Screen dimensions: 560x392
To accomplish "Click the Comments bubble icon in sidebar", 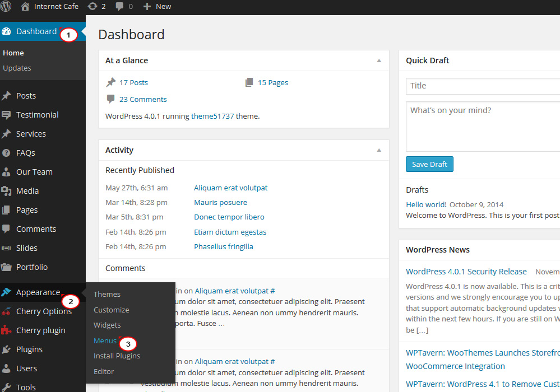I will tap(6, 229).
